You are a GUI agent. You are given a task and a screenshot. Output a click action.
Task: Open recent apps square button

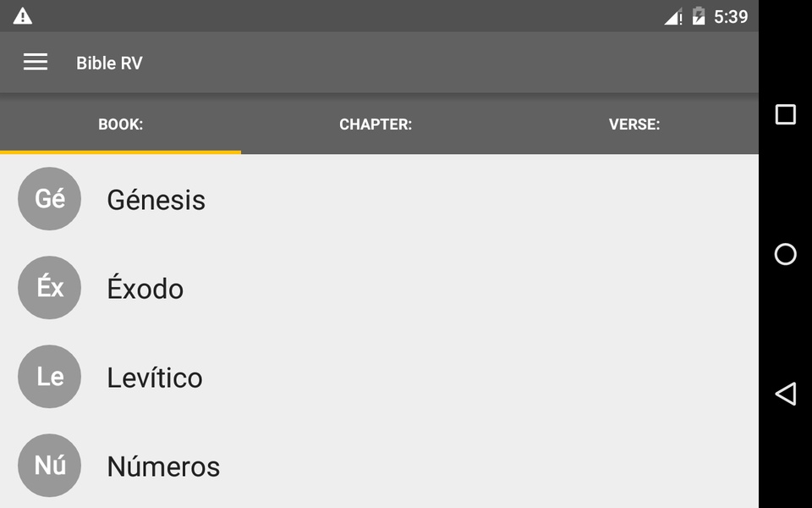point(785,114)
